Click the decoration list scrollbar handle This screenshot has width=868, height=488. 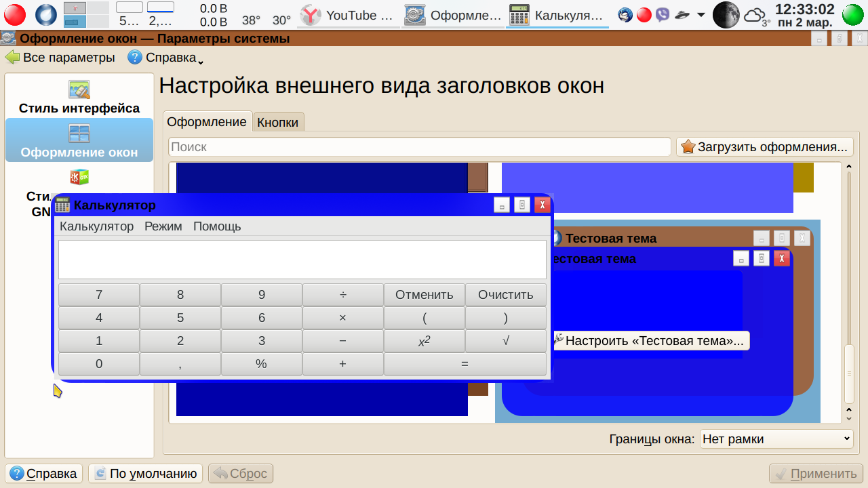point(848,374)
